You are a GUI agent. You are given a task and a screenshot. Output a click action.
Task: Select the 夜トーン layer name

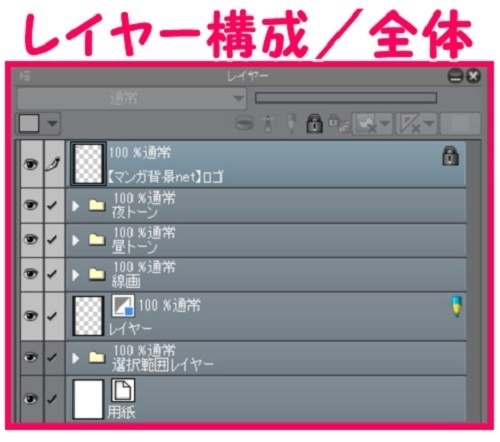(x=134, y=213)
